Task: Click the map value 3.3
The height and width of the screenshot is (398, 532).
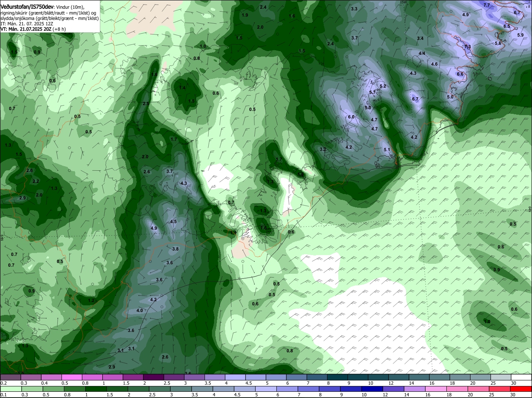Action: point(354,9)
